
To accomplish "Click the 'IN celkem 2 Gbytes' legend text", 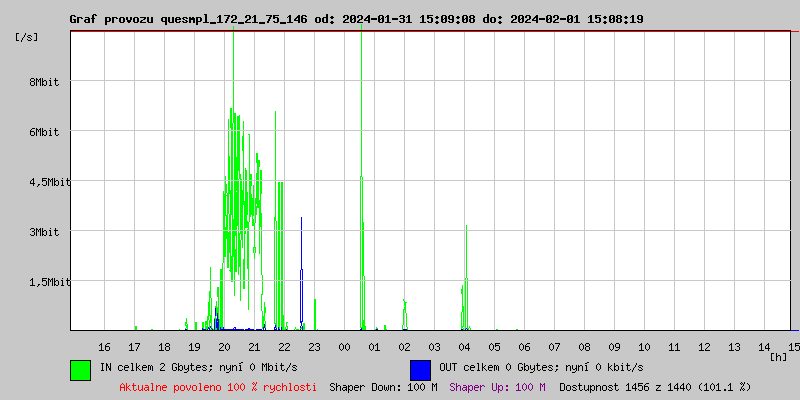I will 199,367.
